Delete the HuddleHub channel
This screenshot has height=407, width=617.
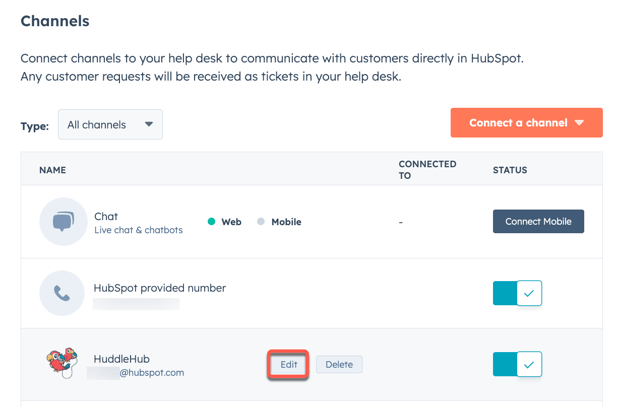point(339,364)
